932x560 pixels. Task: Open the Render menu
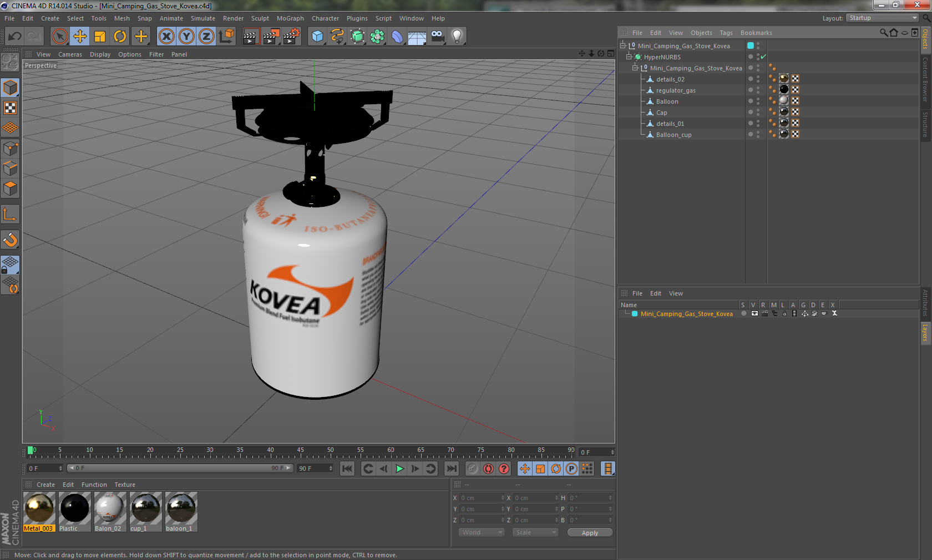coord(233,18)
